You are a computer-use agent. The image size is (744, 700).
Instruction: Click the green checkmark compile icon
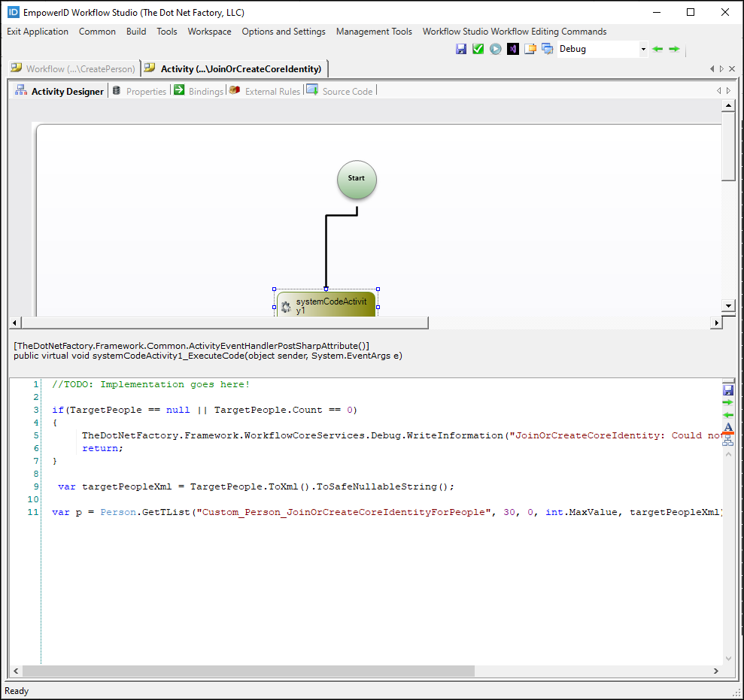click(x=478, y=49)
